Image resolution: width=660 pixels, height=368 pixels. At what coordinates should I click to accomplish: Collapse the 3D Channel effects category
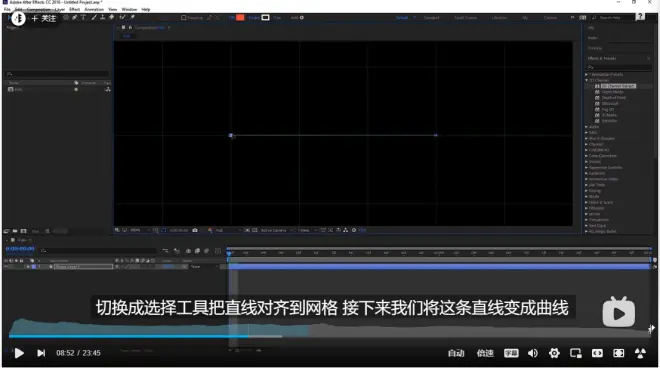click(x=586, y=80)
